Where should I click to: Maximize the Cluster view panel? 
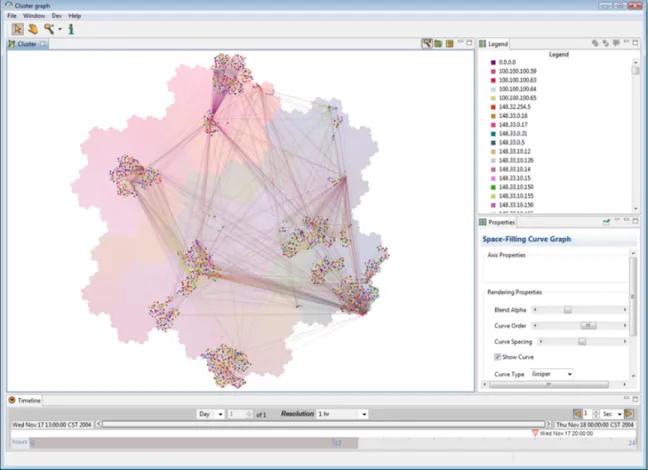[x=469, y=42]
